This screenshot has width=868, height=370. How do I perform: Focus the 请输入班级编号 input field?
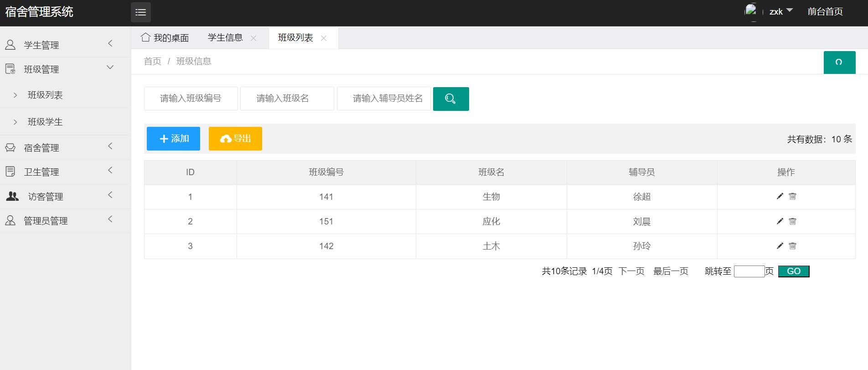(191, 99)
